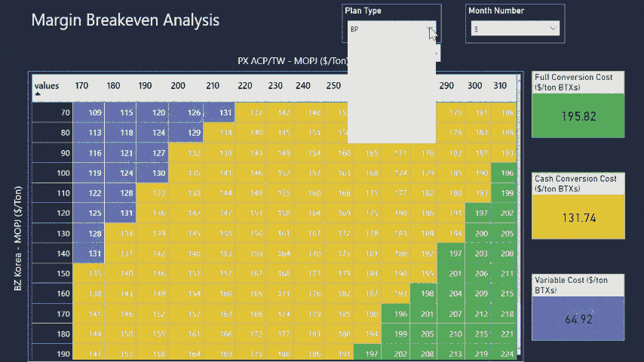This screenshot has height=362, width=644.
Task: Select the 170 column header
Action: (81, 86)
